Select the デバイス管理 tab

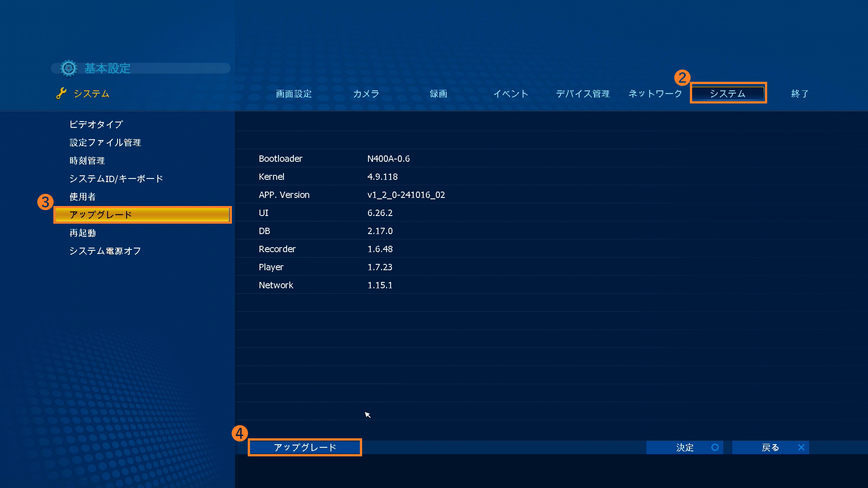coord(583,94)
